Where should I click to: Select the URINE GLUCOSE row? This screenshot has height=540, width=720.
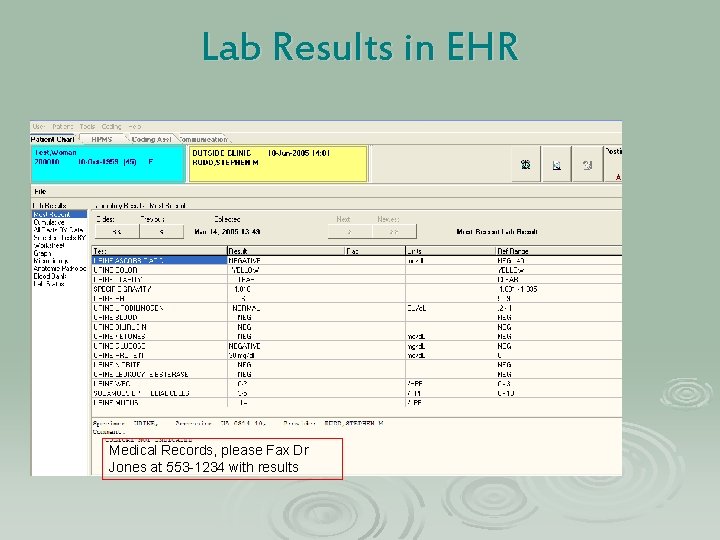[x=357, y=346]
